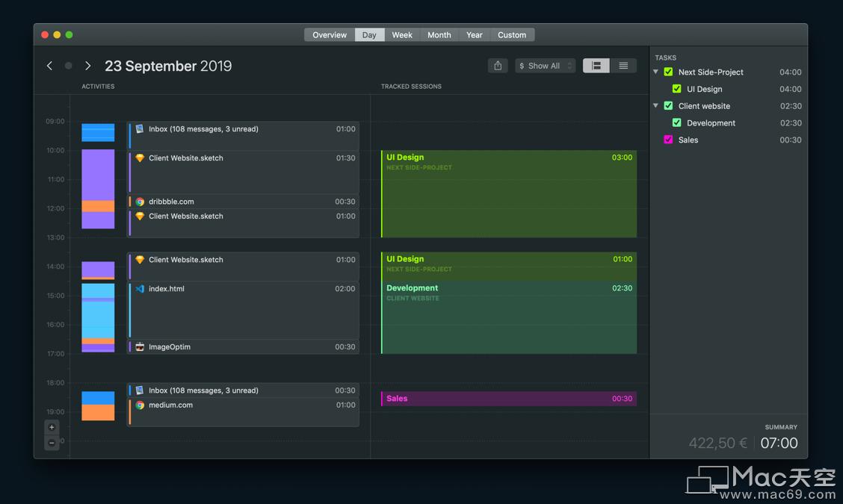Viewport: 843px width, 504px height.
Task: Switch to Week tab
Action: [402, 35]
